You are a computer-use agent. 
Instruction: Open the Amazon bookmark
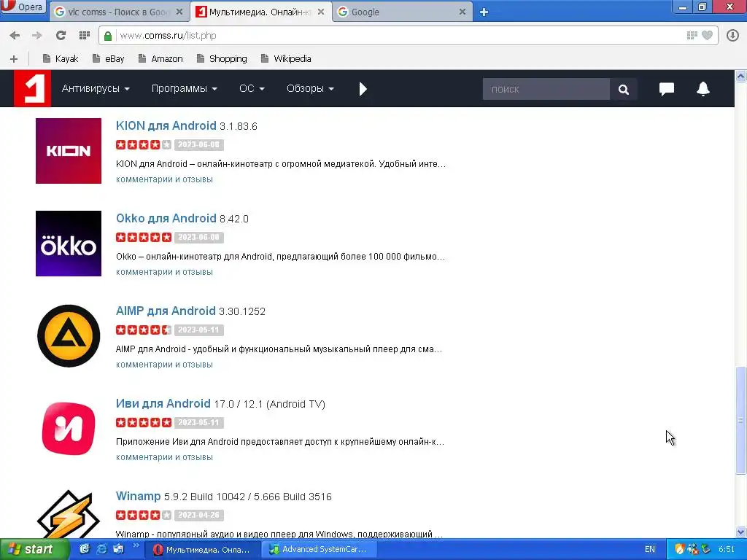coord(160,59)
